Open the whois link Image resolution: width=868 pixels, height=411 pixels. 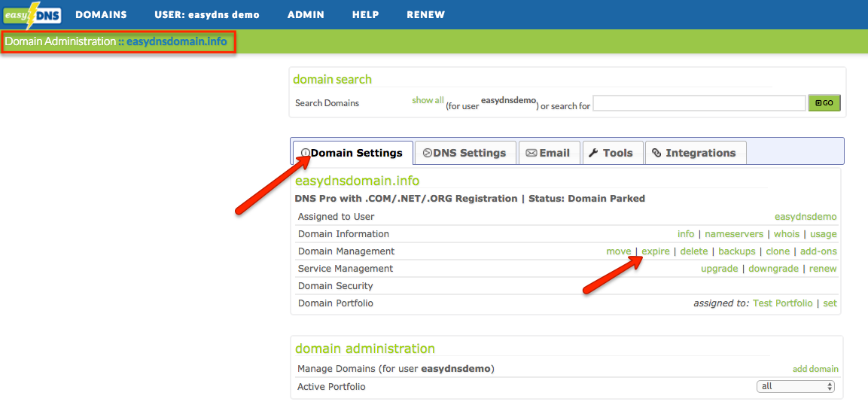787,234
